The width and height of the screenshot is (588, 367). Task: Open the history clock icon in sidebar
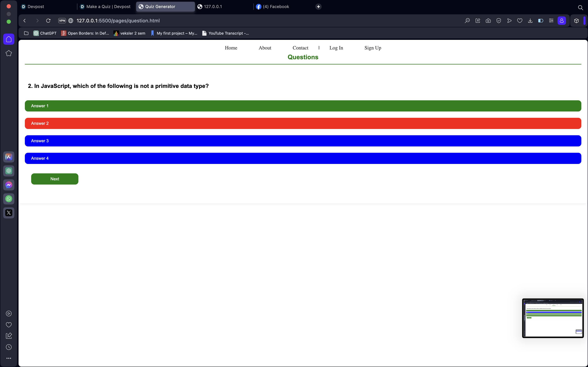coord(9,347)
